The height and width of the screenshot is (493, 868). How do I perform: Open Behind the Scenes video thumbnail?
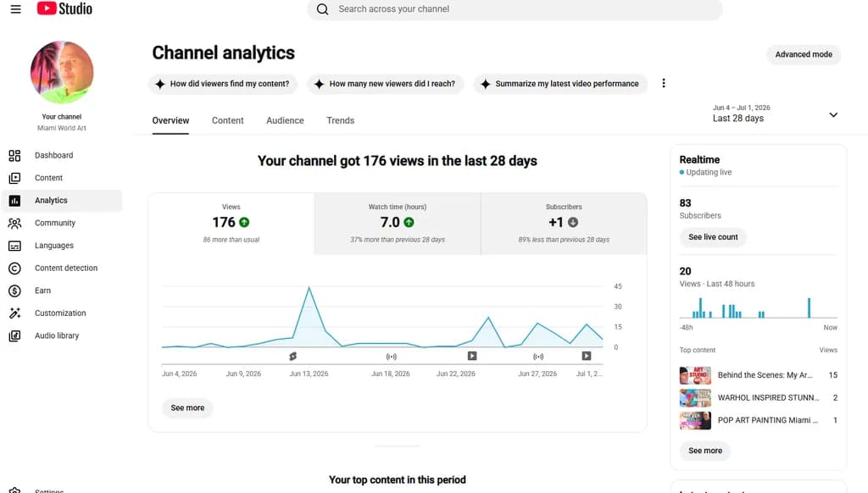click(x=695, y=375)
